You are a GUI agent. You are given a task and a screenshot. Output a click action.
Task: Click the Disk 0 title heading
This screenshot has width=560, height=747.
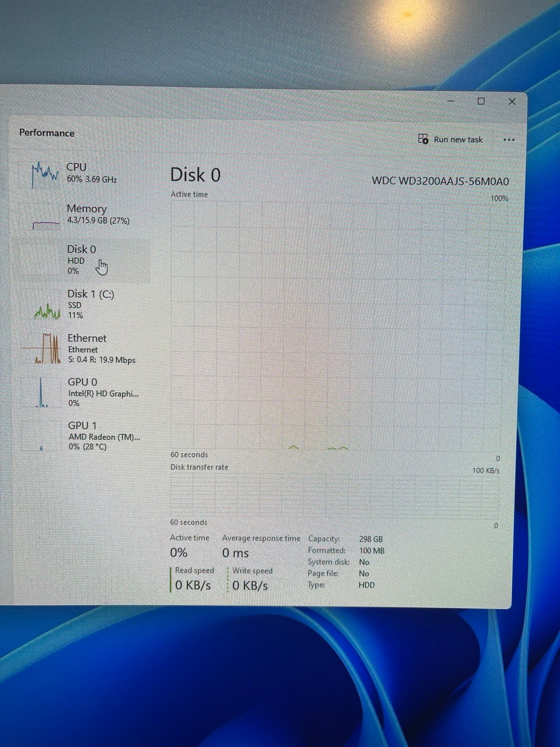click(x=195, y=175)
